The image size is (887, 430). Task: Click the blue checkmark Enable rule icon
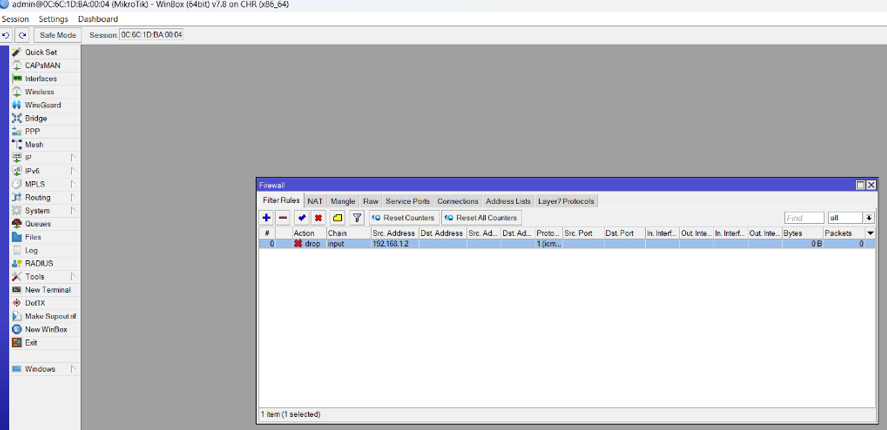pos(302,218)
